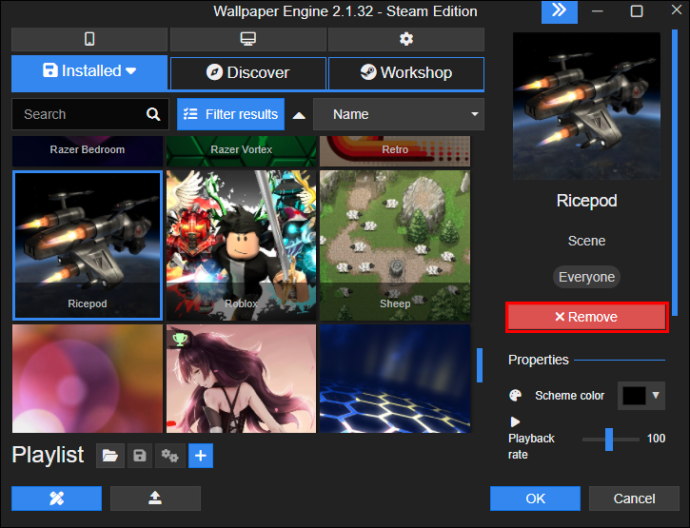This screenshot has width=690, height=528.
Task: Click the Search input field
Action: (90, 114)
